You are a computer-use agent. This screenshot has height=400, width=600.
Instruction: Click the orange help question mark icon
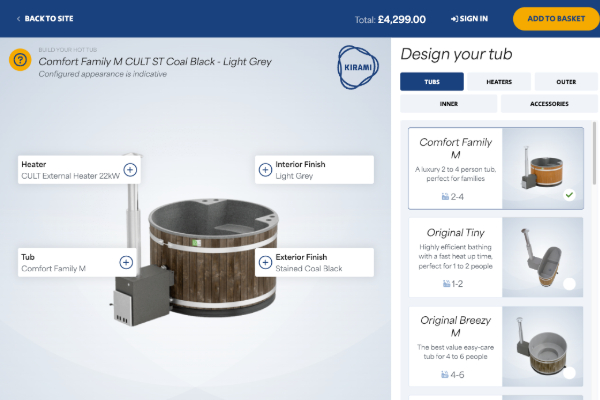point(20,60)
